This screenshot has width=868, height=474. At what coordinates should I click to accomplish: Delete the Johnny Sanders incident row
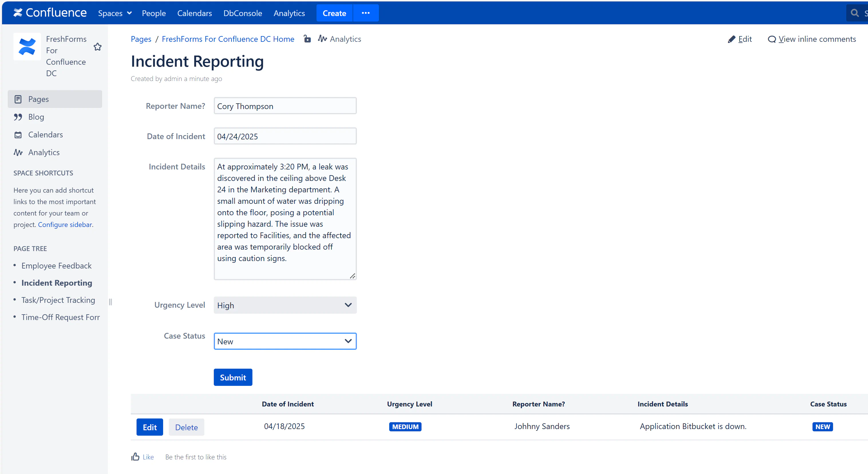186,427
